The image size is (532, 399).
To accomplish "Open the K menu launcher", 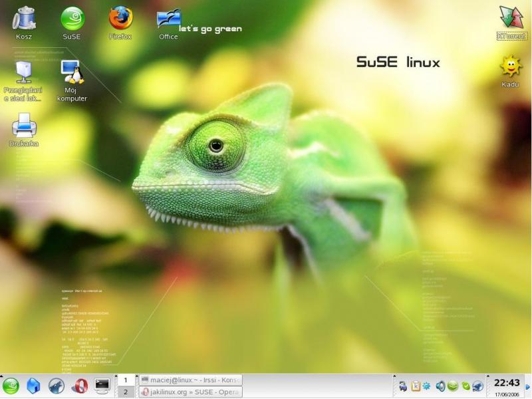I will pyautogui.click(x=10, y=386).
